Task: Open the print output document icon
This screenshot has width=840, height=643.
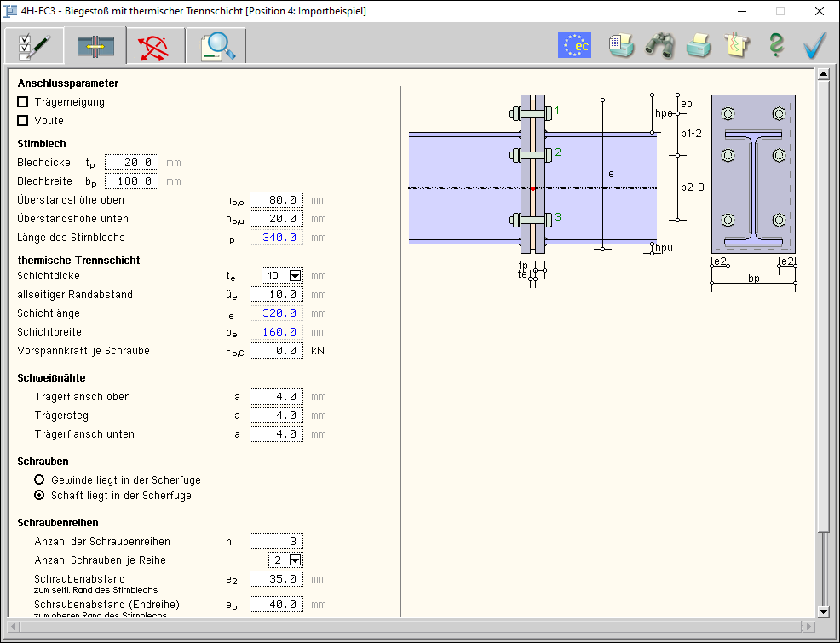Action: click(621, 45)
